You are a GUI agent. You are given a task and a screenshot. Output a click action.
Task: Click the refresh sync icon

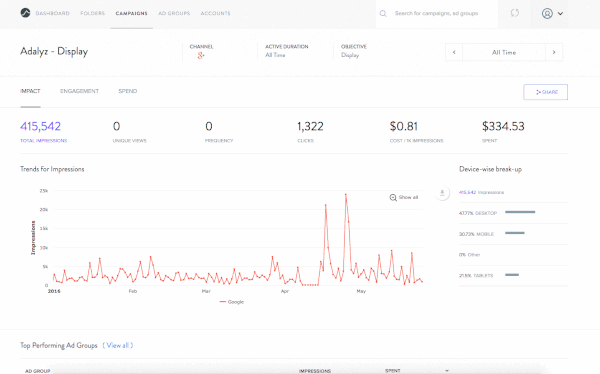pyautogui.click(x=515, y=13)
